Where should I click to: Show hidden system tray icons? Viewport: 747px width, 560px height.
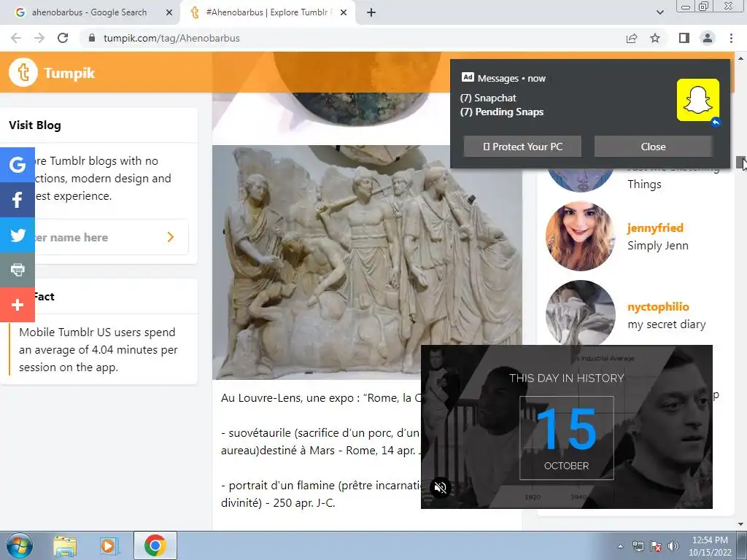620,546
